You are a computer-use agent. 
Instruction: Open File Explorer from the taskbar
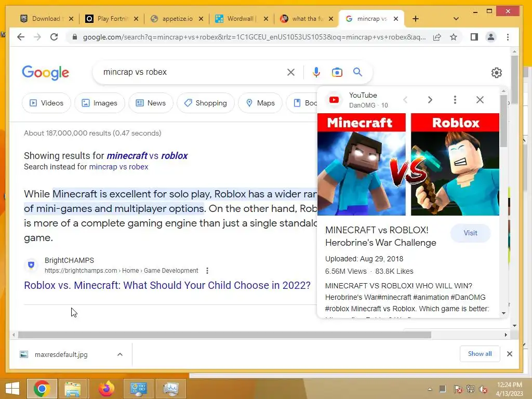point(73,389)
